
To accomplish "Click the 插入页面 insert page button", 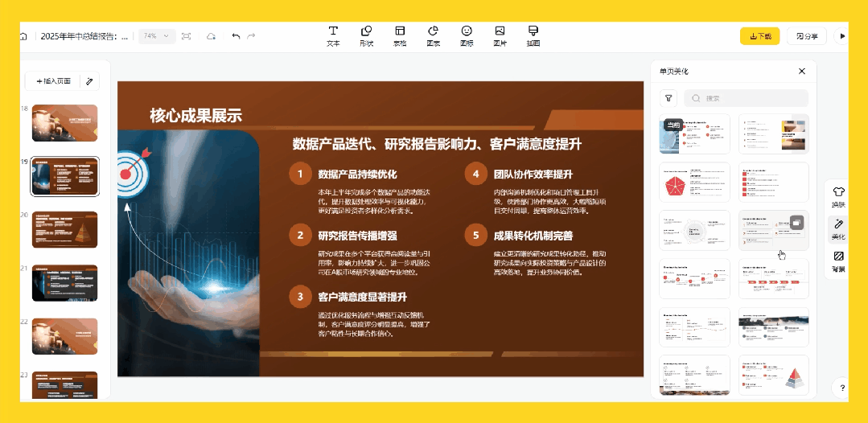I will coord(53,81).
